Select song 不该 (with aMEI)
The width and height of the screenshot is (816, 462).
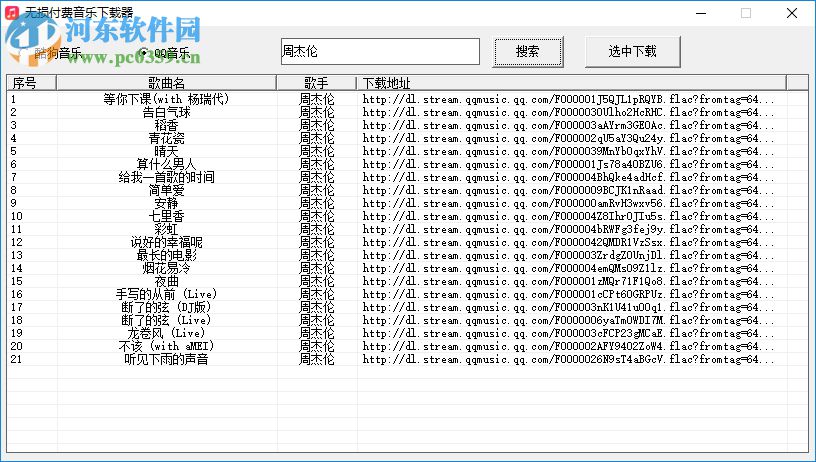(x=166, y=346)
